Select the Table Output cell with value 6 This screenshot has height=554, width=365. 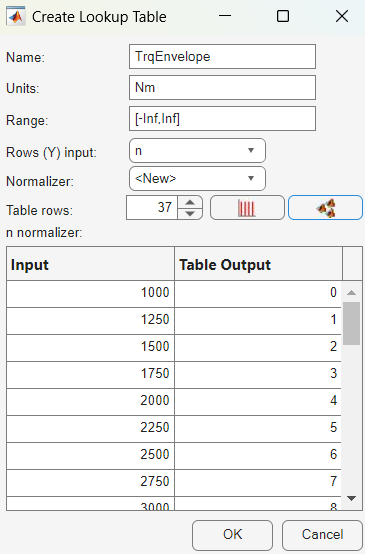pos(258,455)
